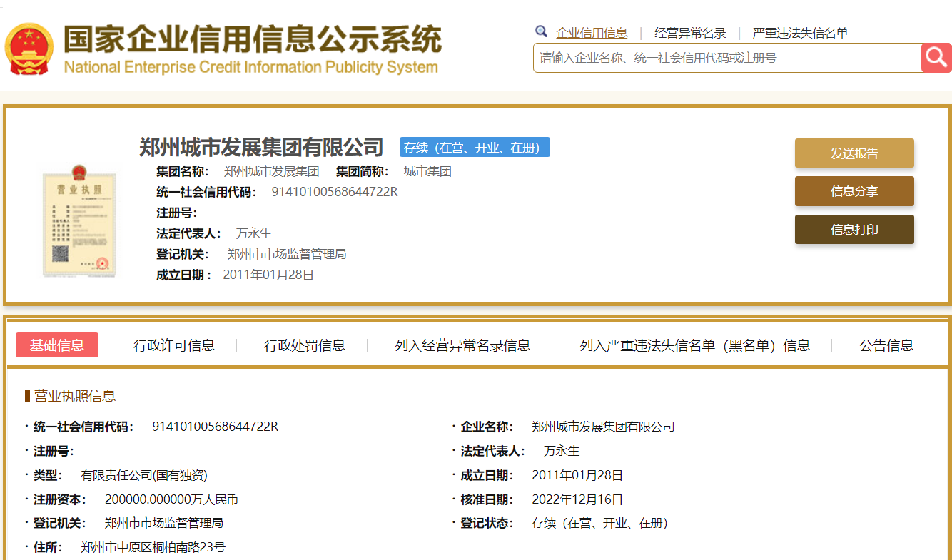The height and width of the screenshot is (560, 952).
Task: Click the 国家企业信用信息公示系统 site title
Action: coord(253,39)
